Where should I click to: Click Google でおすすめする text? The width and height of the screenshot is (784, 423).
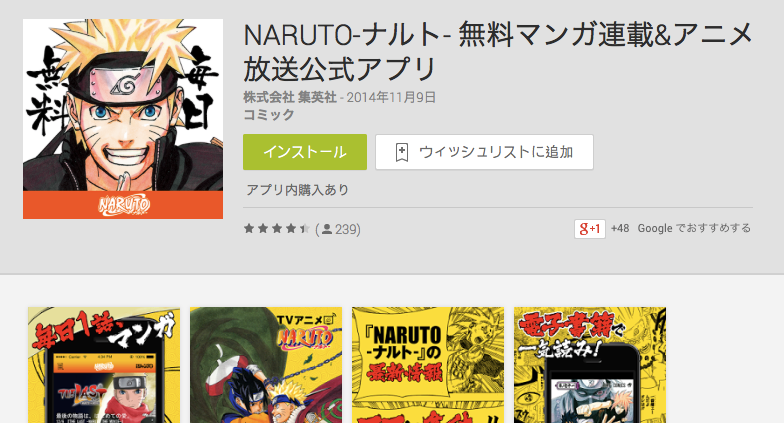pos(694,228)
